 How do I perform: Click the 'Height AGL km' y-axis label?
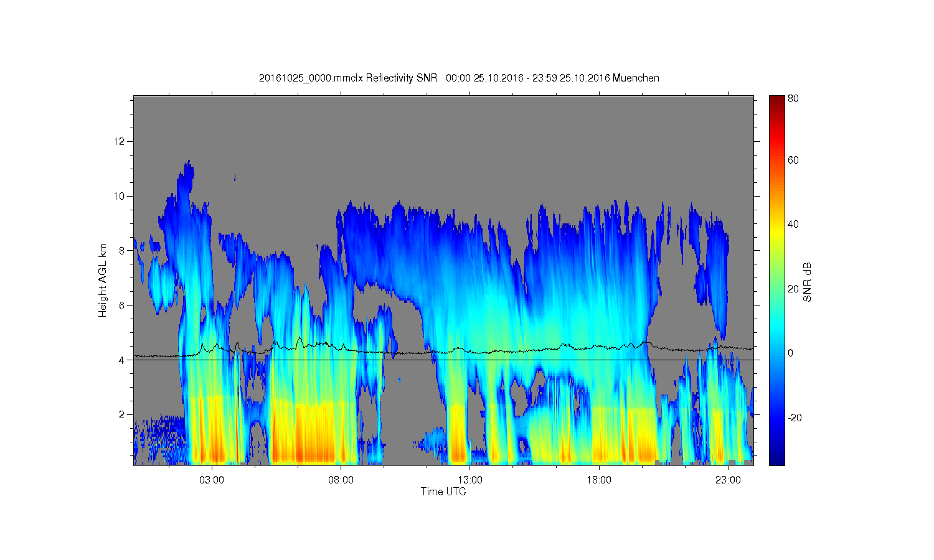click(x=103, y=280)
